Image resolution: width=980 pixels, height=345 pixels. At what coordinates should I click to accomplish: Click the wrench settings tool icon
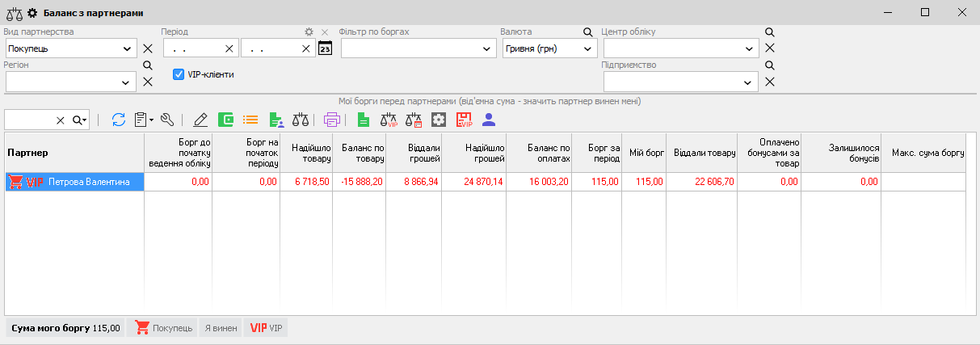(167, 120)
